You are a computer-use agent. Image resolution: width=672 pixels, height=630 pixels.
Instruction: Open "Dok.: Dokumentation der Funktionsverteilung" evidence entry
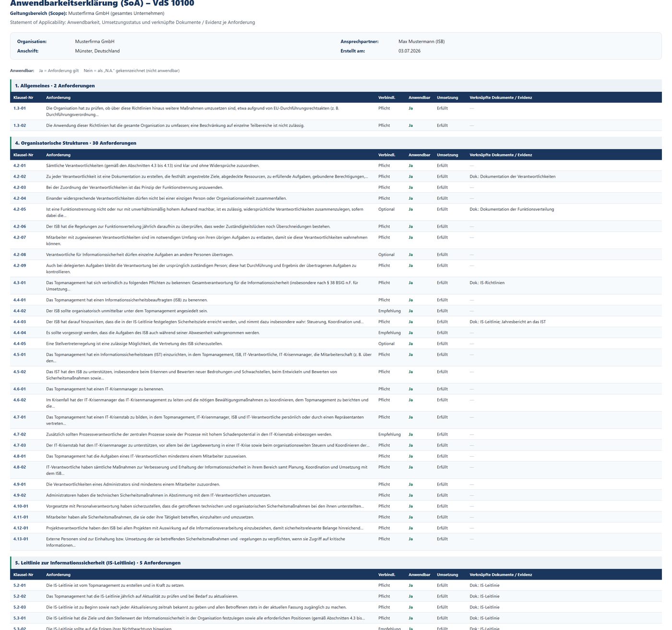pos(512,209)
